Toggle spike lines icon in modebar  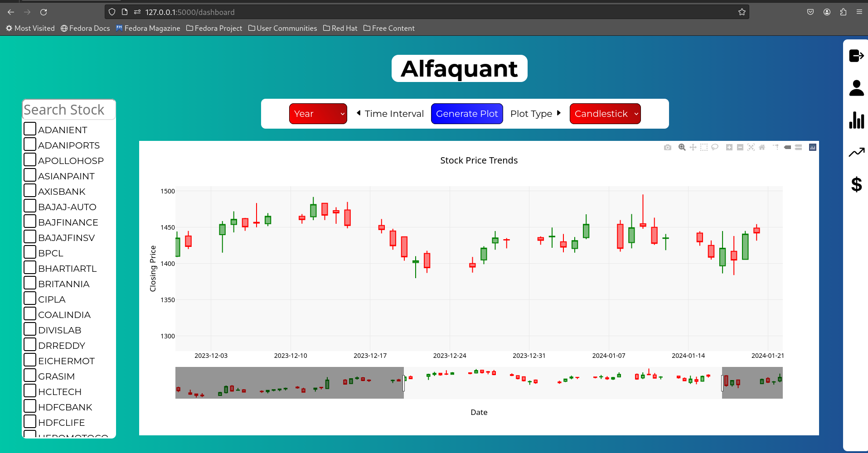[776, 147]
